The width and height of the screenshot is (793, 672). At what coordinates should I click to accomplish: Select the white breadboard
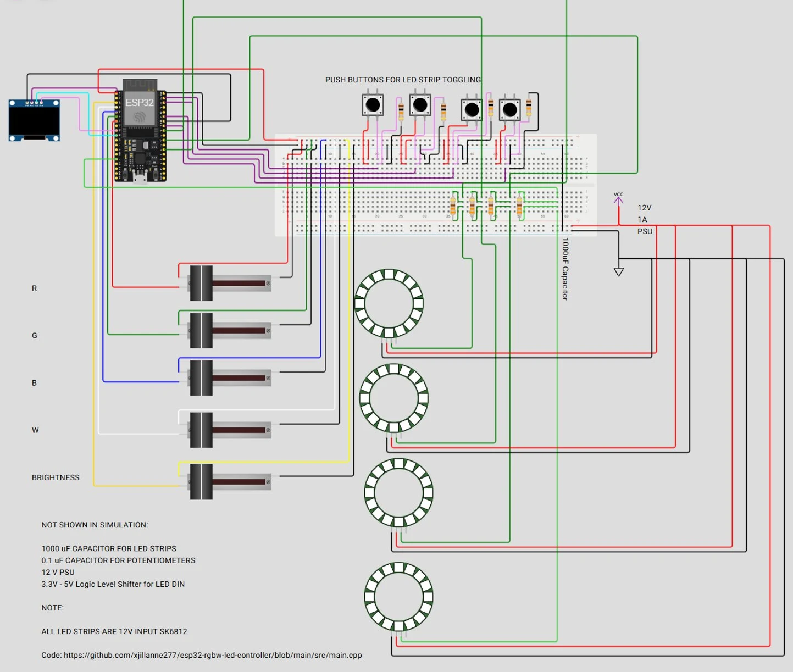[x=436, y=185]
